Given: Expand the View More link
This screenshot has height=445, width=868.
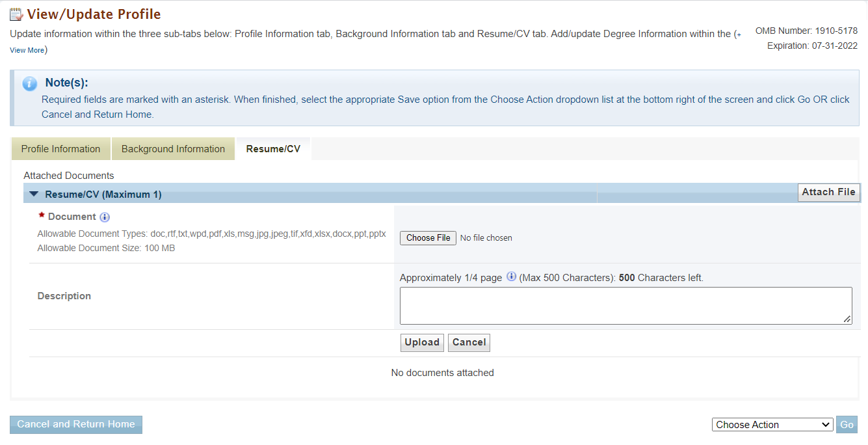Looking at the screenshot, I should [27, 50].
